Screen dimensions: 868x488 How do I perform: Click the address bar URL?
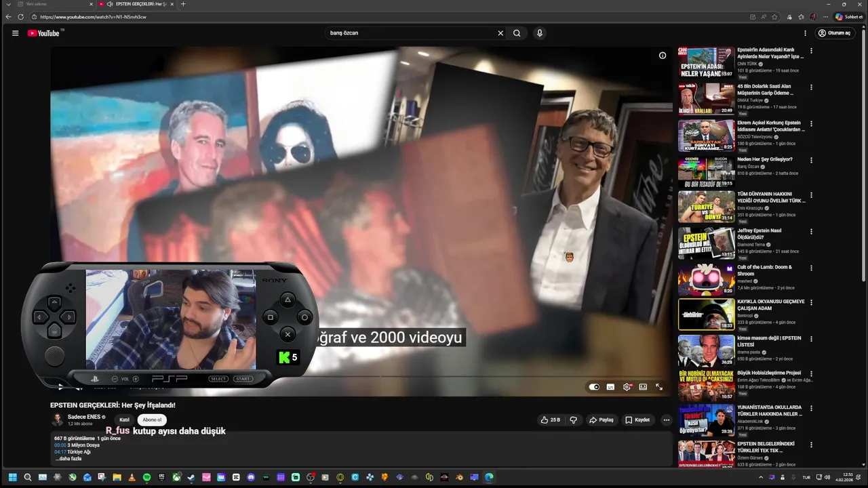93,17
